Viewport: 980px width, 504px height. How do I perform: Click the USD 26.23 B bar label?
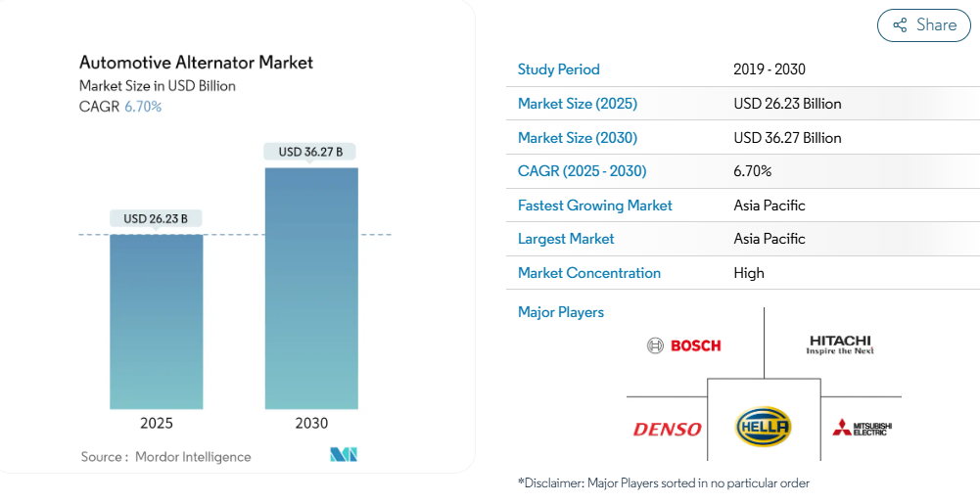click(x=156, y=218)
